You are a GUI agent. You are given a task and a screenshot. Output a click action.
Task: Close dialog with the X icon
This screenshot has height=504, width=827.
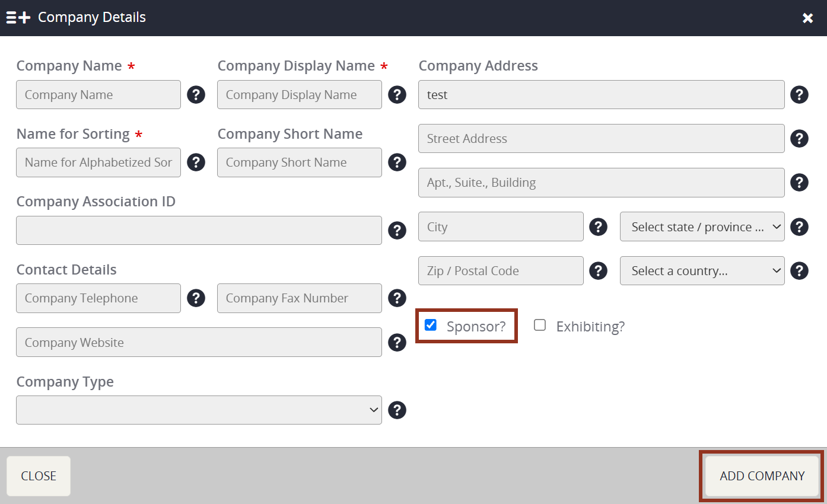click(807, 18)
